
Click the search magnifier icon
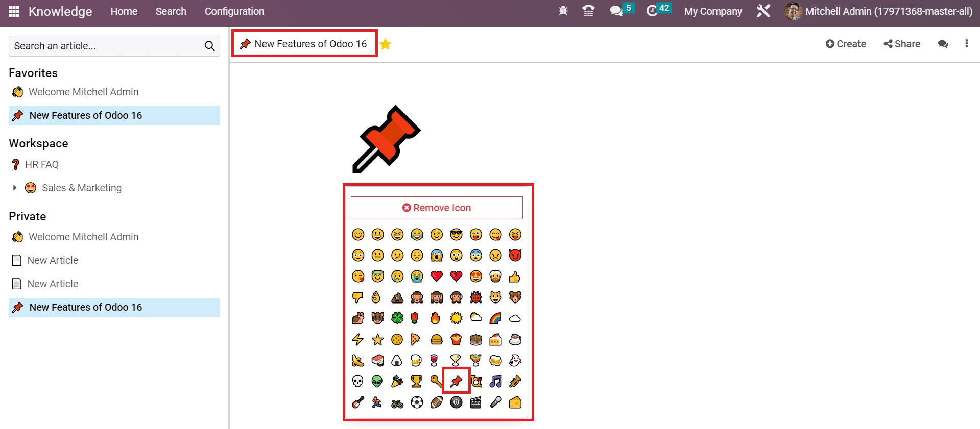pos(209,46)
